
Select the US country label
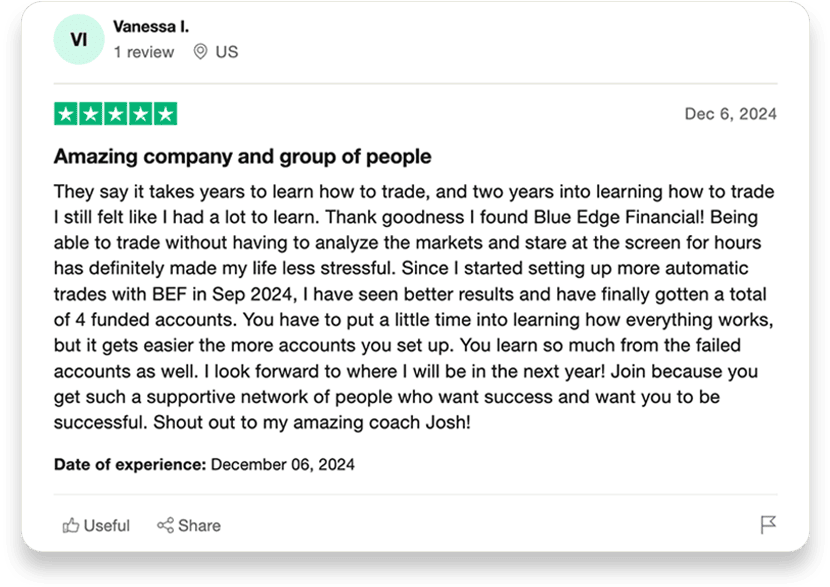coord(227,52)
